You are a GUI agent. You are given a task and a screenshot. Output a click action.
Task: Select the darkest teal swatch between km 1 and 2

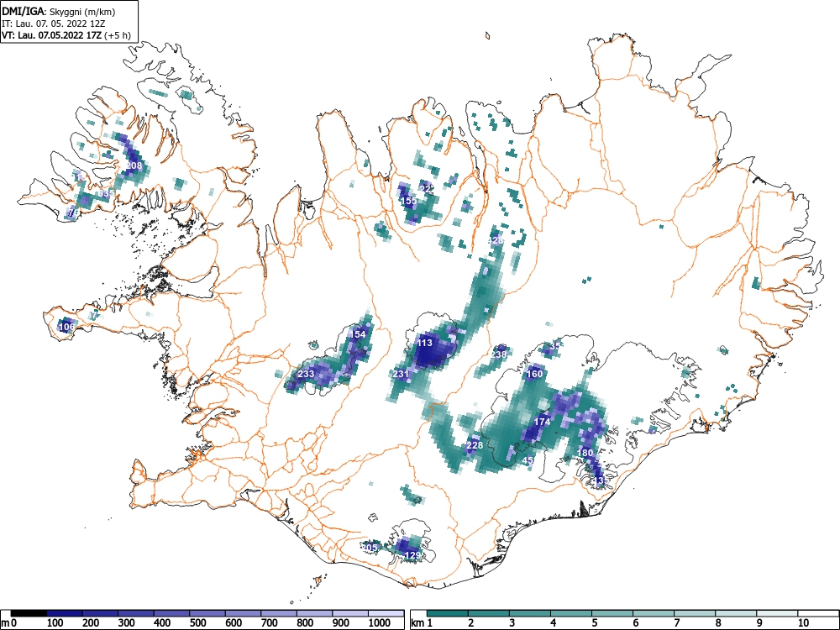tap(448, 613)
